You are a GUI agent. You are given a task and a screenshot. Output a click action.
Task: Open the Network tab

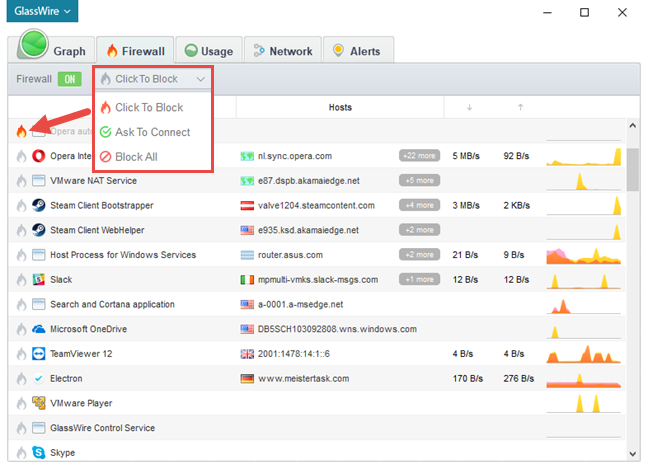[283, 51]
